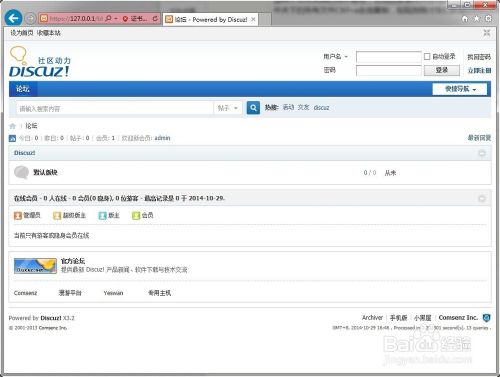Focus the password (密码) input field
The image size is (500, 377).
point(388,70)
